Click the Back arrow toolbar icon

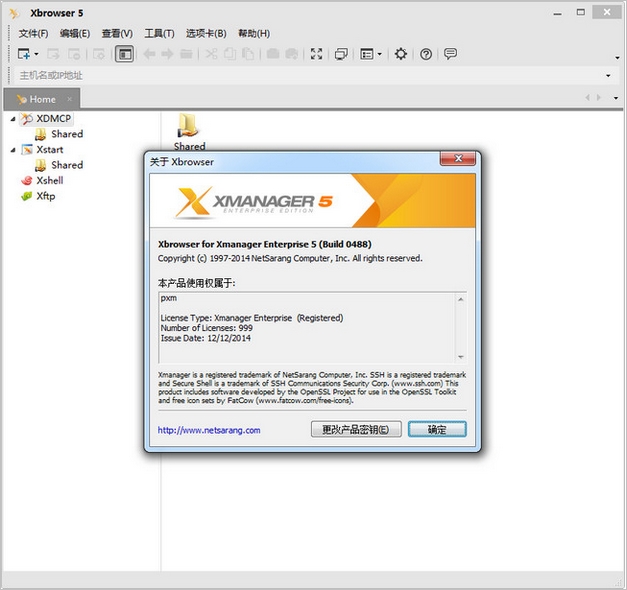point(149,54)
